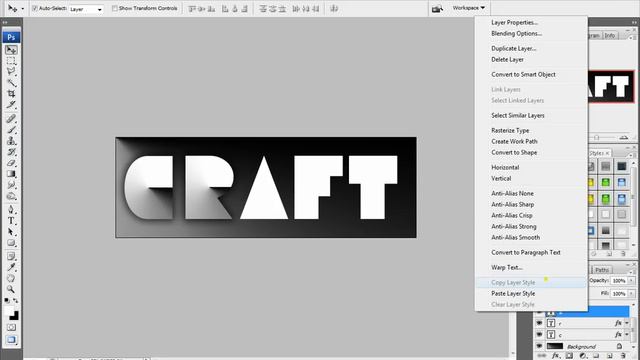Enable the Show Transform Controls checkbox
Image resolution: width=640 pixels, height=360 pixels.
pyautogui.click(x=115, y=8)
